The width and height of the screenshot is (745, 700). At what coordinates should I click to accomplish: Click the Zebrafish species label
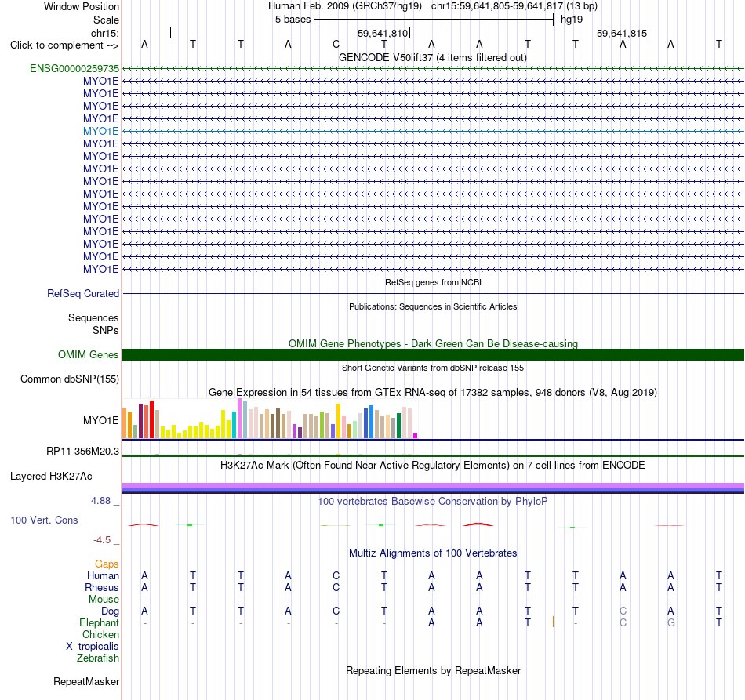pyautogui.click(x=98, y=658)
